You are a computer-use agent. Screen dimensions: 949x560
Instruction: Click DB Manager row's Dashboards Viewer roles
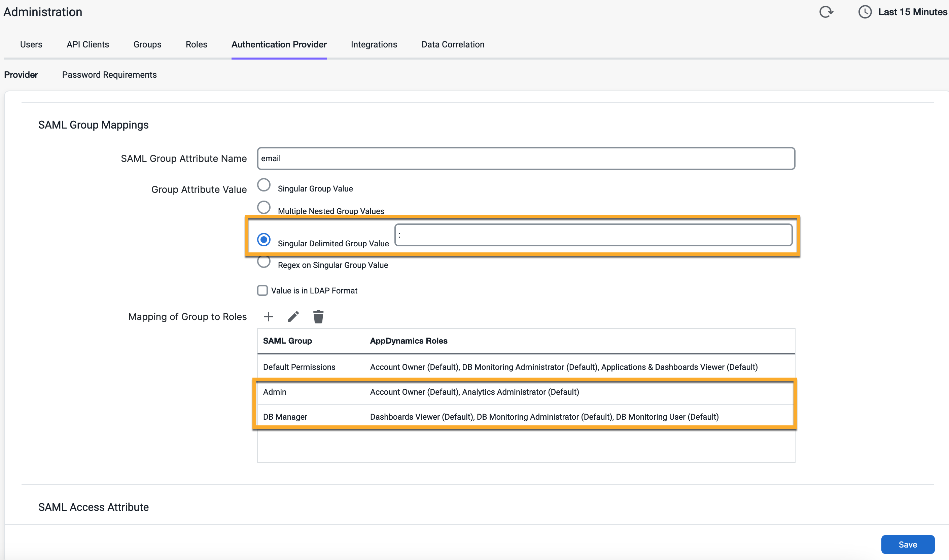(x=544, y=417)
